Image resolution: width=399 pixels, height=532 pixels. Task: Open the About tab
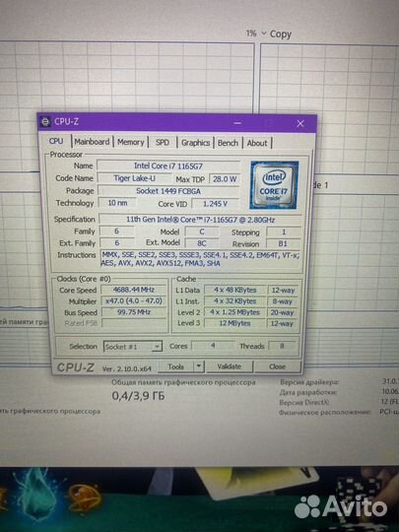[x=257, y=143]
